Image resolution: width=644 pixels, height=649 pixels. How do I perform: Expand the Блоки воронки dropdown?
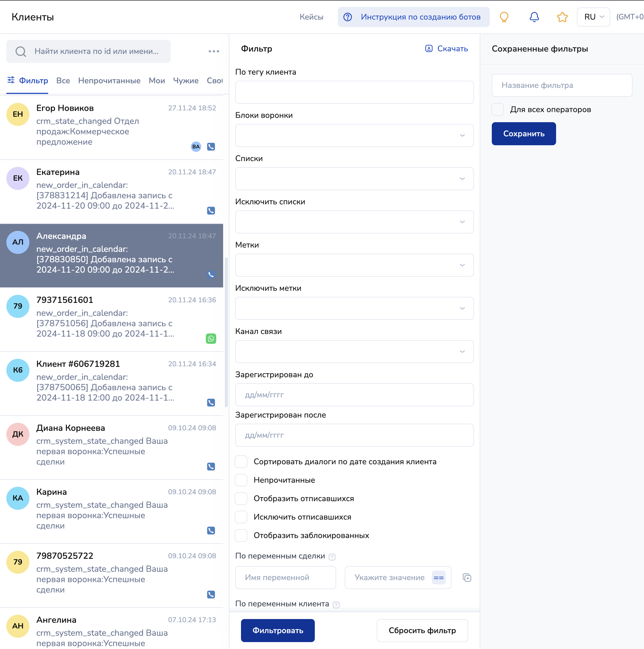(x=354, y=135)
